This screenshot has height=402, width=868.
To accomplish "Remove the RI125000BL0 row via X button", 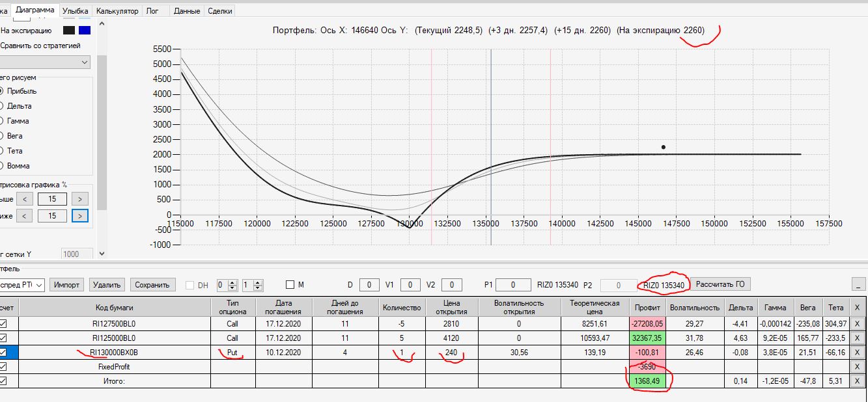I will (857, 338).
